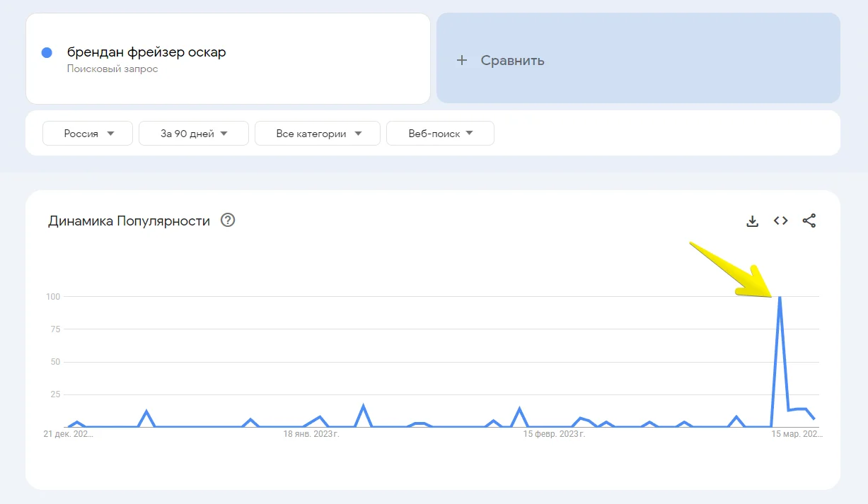The image size is (868, 504).
Task: Click the 15 февр. 2023 date label
Action: coord(554,434)
